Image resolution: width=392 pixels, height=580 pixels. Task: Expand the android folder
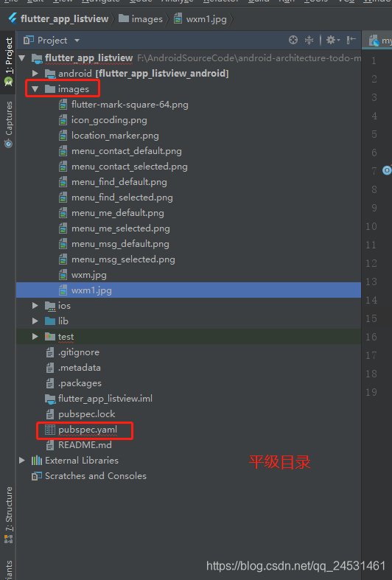(35, 74)
